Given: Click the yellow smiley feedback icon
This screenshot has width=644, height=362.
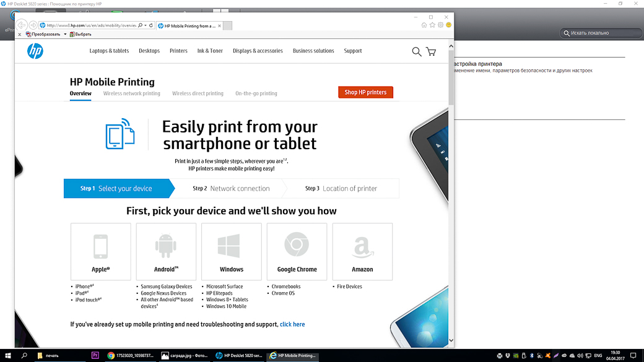Looking at the screenshot, I should 448,25.
